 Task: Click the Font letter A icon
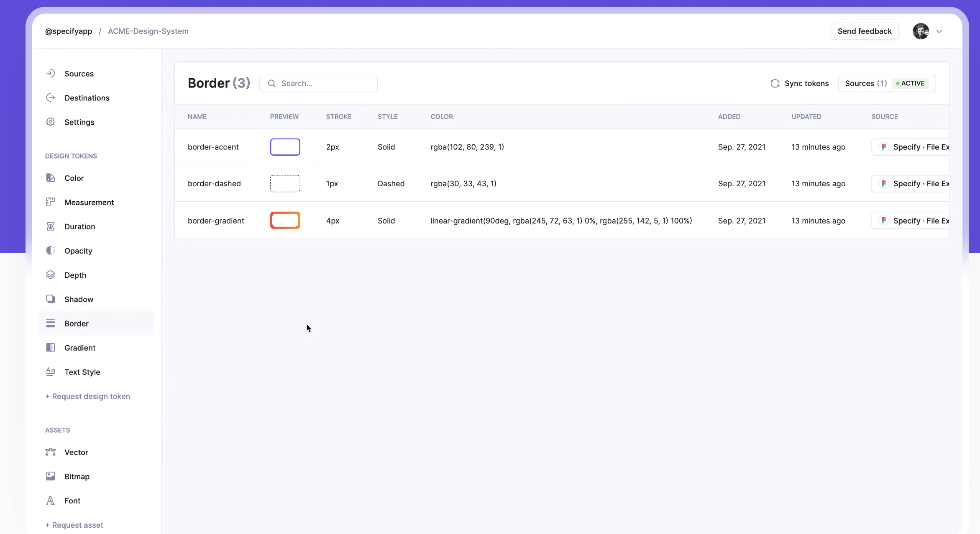coord(50,501)
